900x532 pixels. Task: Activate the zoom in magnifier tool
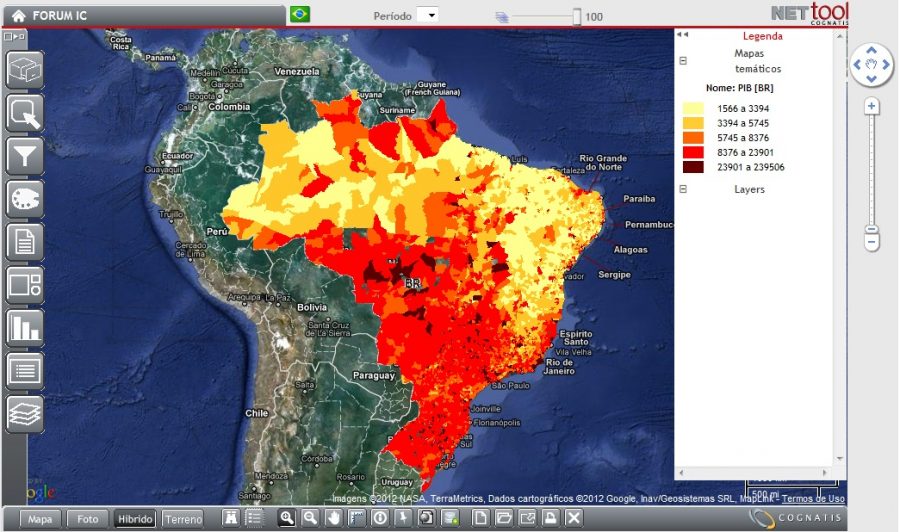pyautogui.click(x=287, y=517)
